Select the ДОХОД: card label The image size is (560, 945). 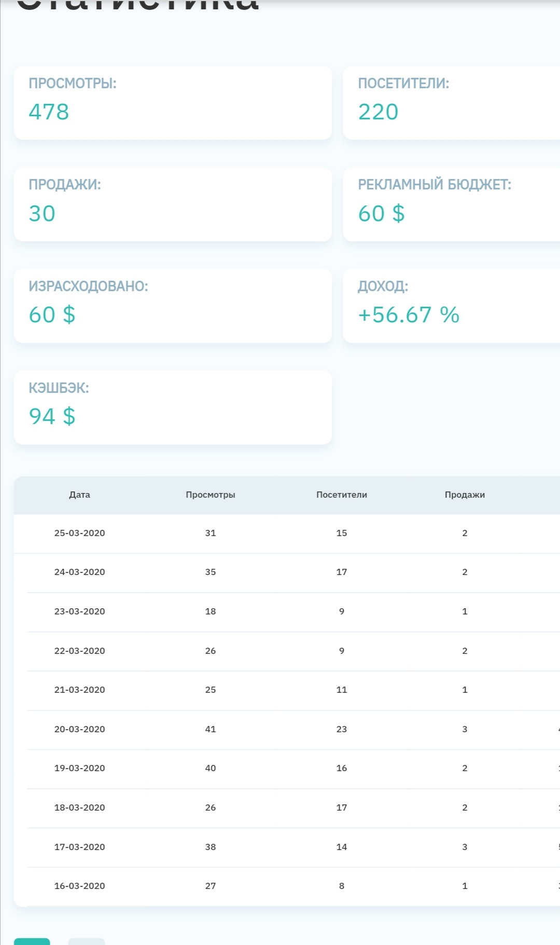tap(383, 286)
